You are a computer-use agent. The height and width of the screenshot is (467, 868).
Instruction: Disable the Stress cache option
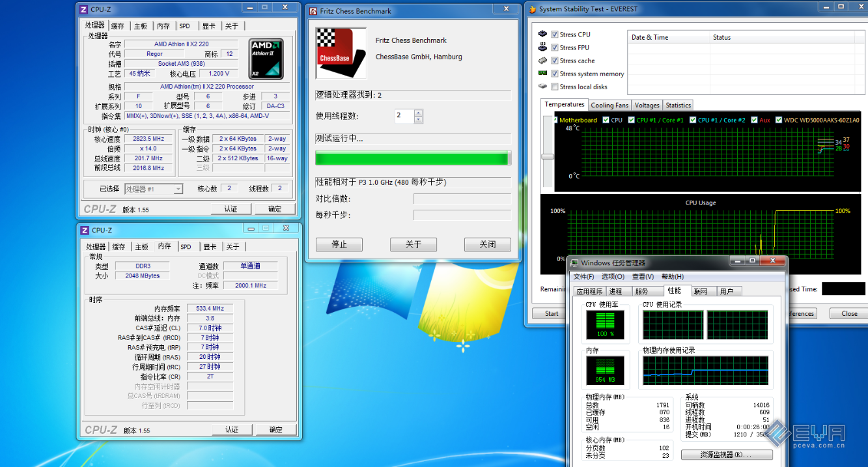pos(555,61)
